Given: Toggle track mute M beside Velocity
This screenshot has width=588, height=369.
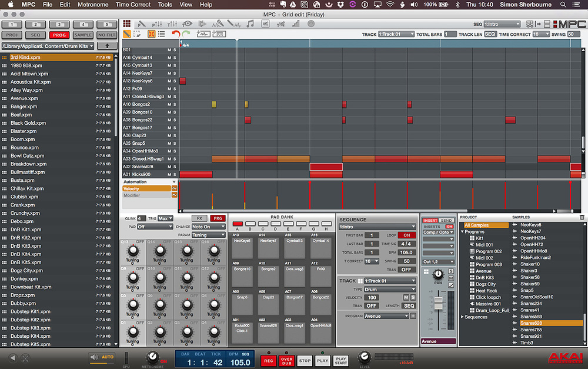Looking at the screenshot, I should 406,297.
